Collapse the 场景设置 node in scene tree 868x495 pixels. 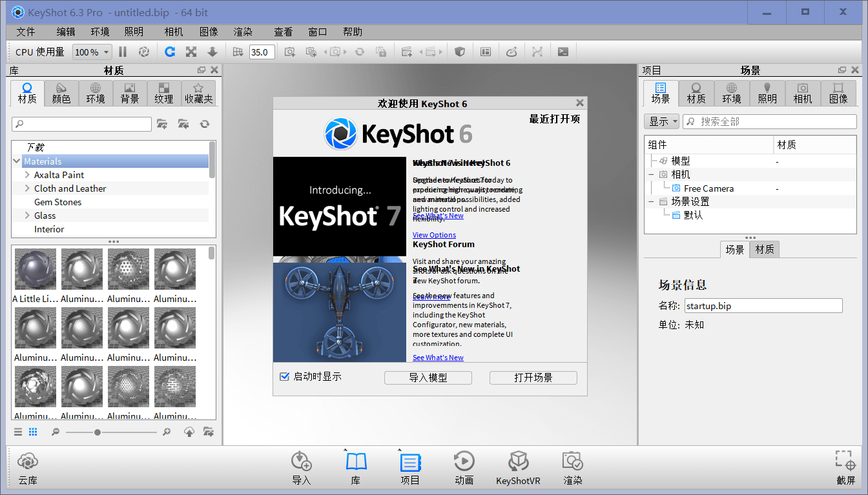coord(651,201)
